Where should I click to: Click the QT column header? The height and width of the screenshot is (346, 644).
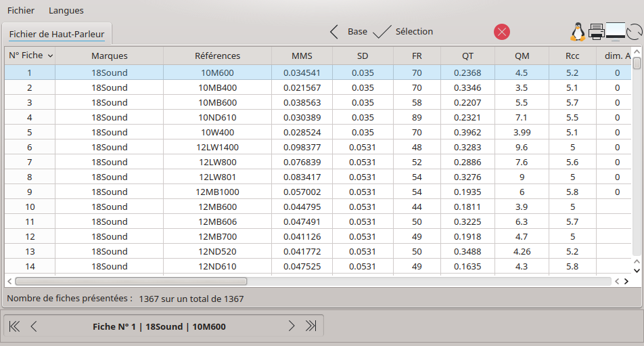pos(467,56)
